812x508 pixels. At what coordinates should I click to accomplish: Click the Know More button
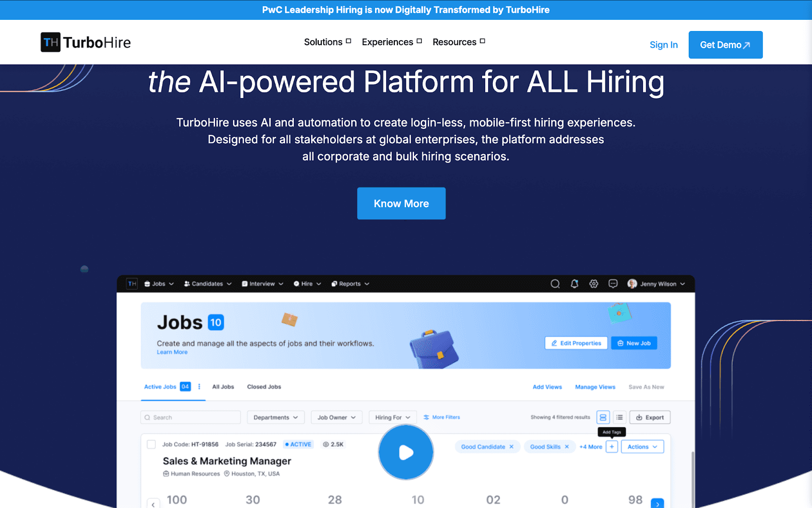[x=401, y=204]
